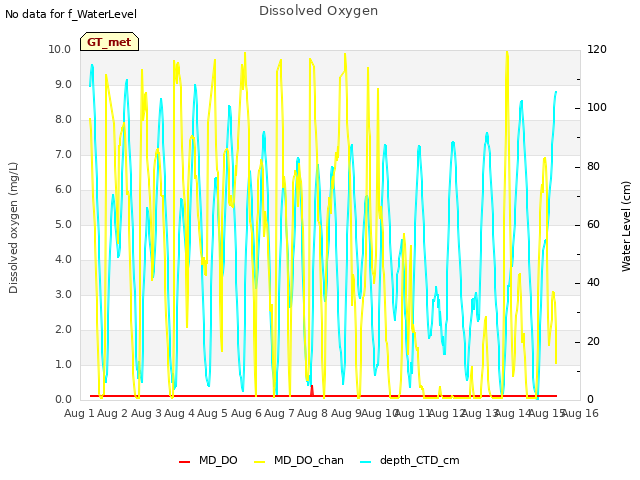The width and height of the screenshot is (640, 480).
Task: Select the depth_CTD_cm legend entry
Action: [x=410, y=460]
